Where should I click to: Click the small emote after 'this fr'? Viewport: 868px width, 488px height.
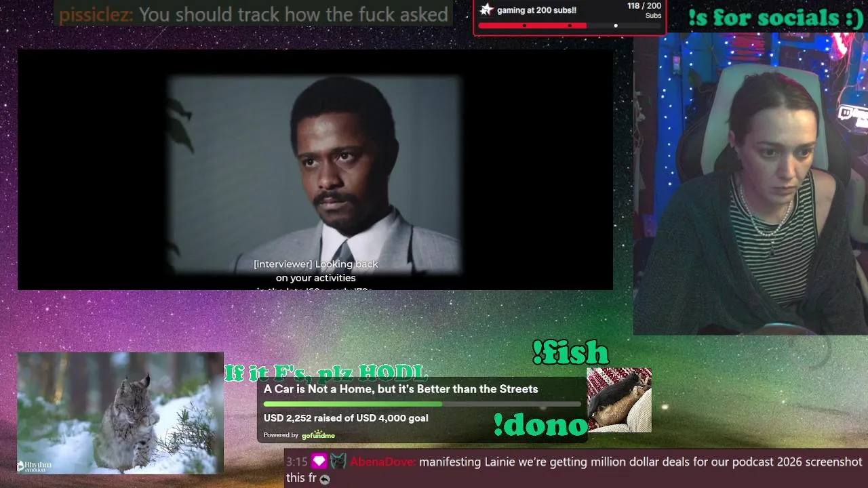pos(325,479)
